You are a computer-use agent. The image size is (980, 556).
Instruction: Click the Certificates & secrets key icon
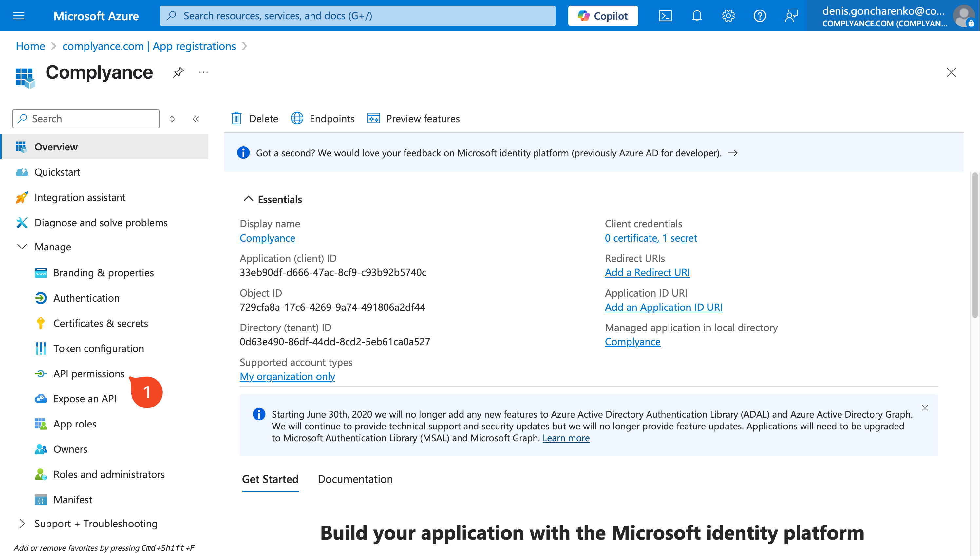(x=40, y=323)
